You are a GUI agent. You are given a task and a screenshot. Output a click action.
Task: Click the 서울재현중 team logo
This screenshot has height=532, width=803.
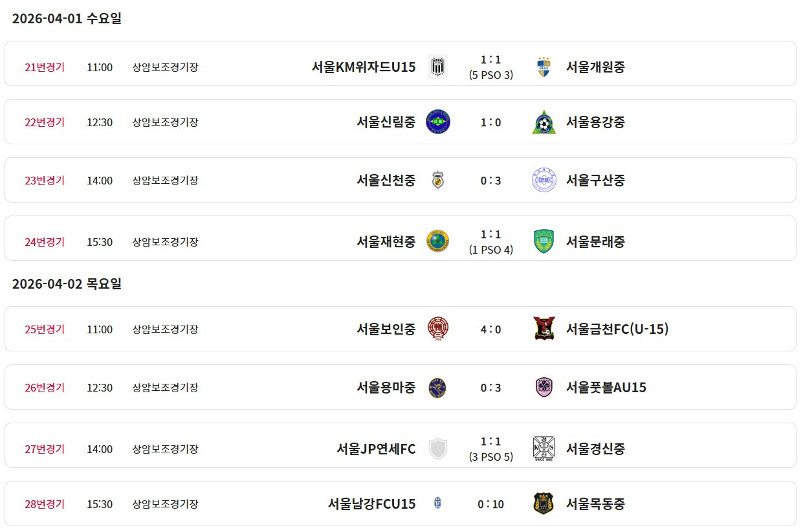tap(438, 241)
